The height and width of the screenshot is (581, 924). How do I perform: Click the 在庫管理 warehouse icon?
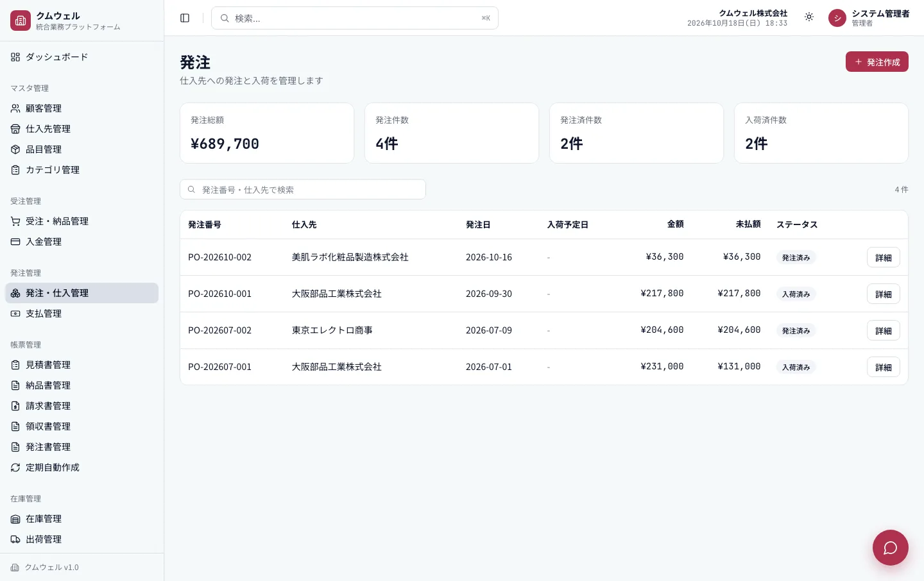[x=15, y=519]
